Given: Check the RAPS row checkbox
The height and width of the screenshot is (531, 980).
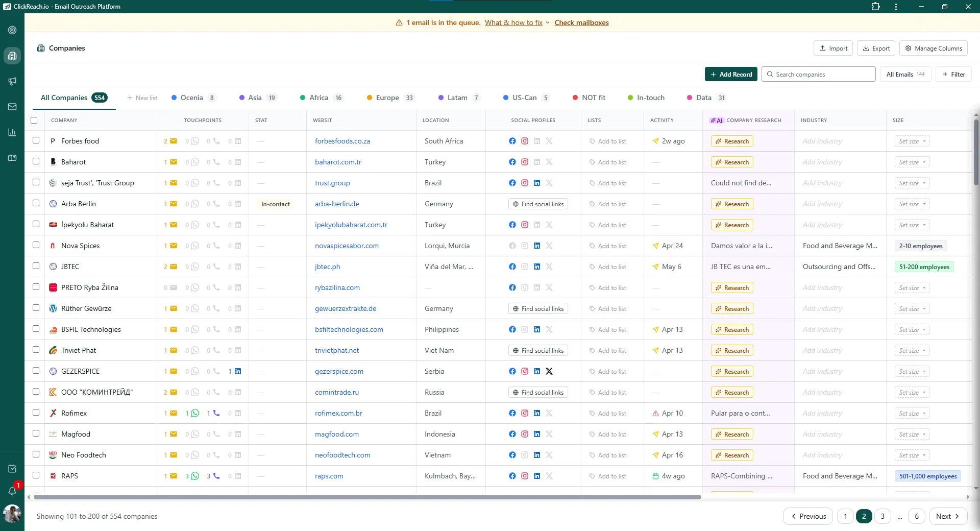Looking at the screenshot, I should coord(36,475).
